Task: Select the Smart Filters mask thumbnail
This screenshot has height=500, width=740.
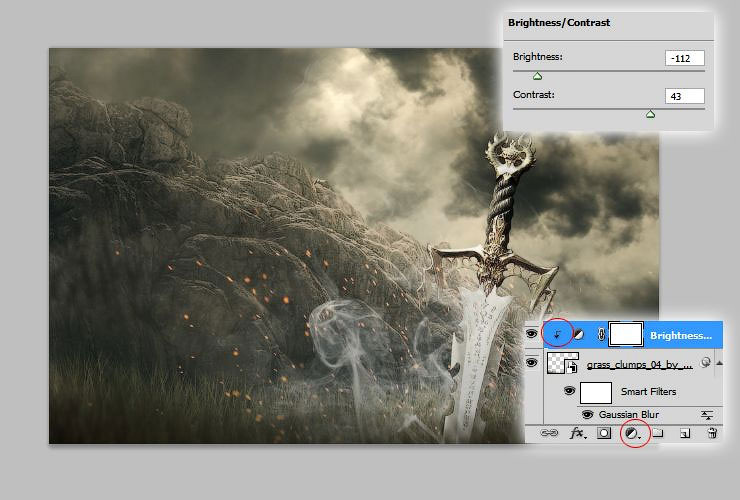Action: coord(596,392)
